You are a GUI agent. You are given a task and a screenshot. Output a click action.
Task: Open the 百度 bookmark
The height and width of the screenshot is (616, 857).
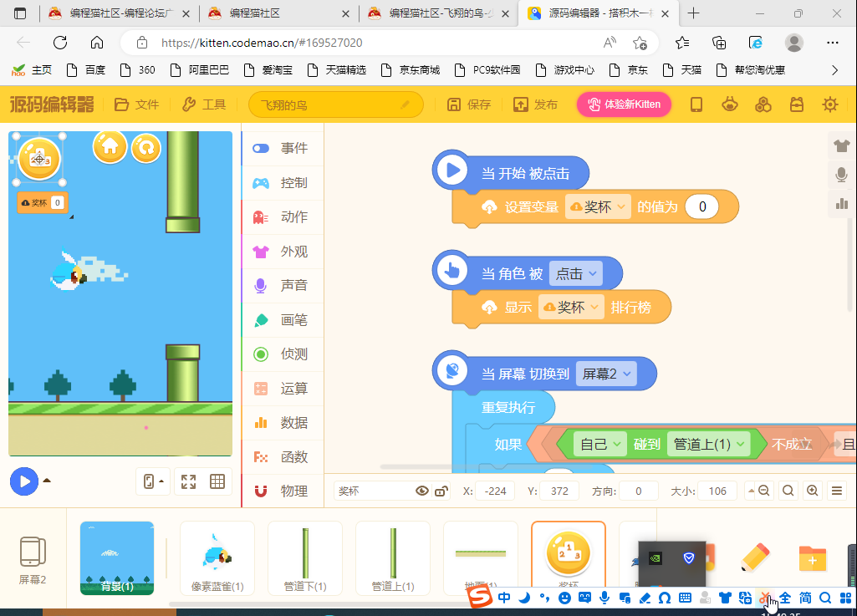point(85,70)
